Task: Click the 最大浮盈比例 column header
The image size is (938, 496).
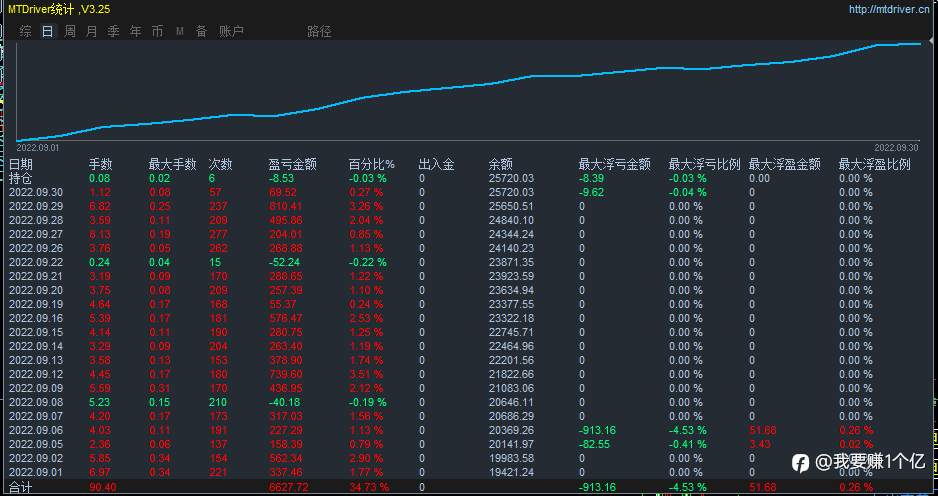Action: 875,164
